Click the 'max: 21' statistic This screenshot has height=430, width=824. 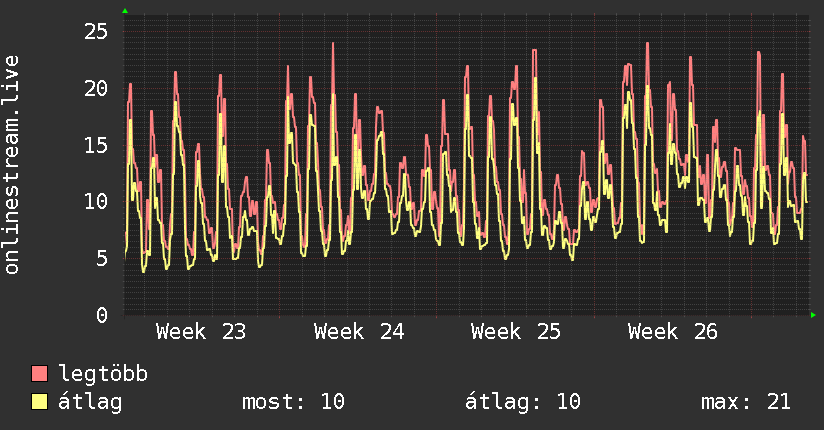point(746,402)
